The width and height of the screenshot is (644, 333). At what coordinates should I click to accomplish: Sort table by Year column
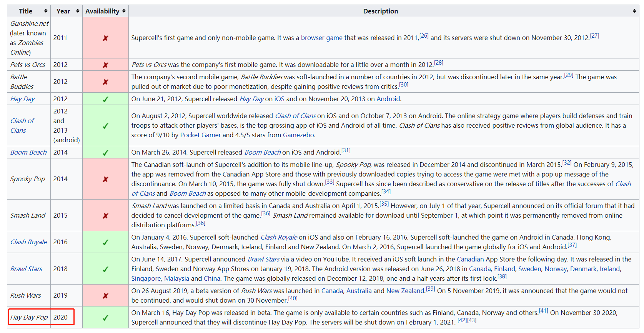point(67,11)
